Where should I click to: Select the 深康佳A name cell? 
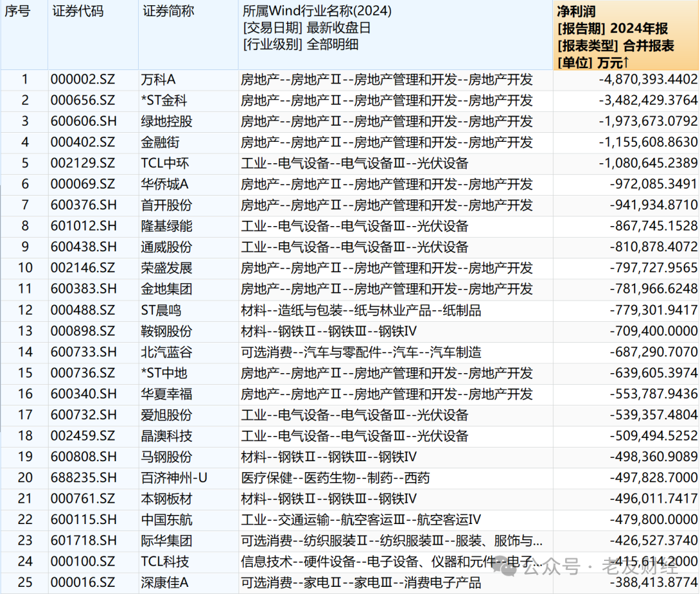[x=189, y=583]
